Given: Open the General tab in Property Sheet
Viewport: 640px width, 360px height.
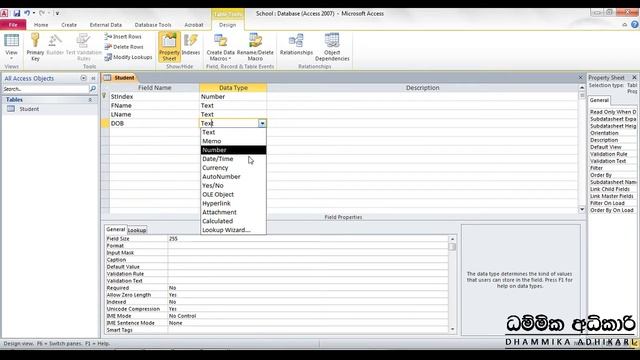Looking at the screenshot, I should coord(599,100).
